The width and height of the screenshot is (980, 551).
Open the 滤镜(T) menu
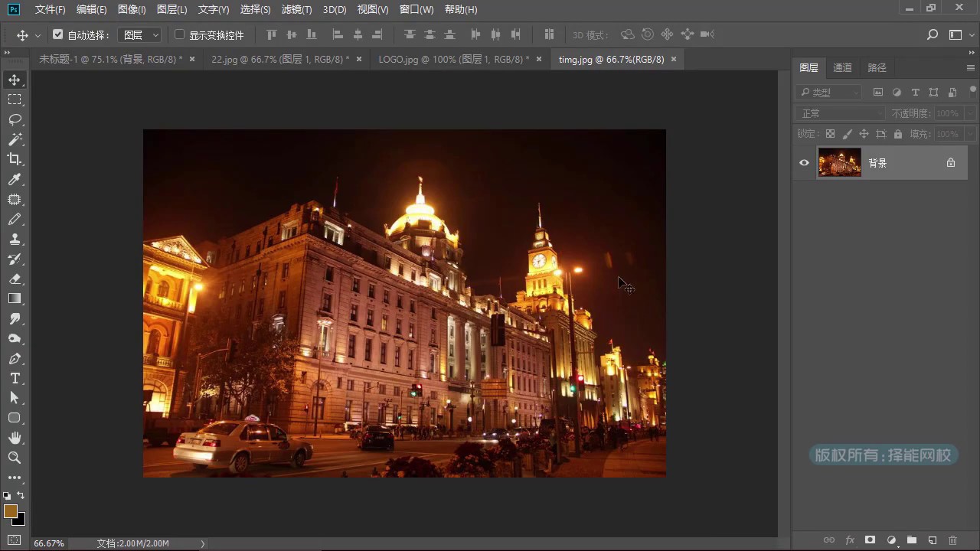[x=296, y=10]
